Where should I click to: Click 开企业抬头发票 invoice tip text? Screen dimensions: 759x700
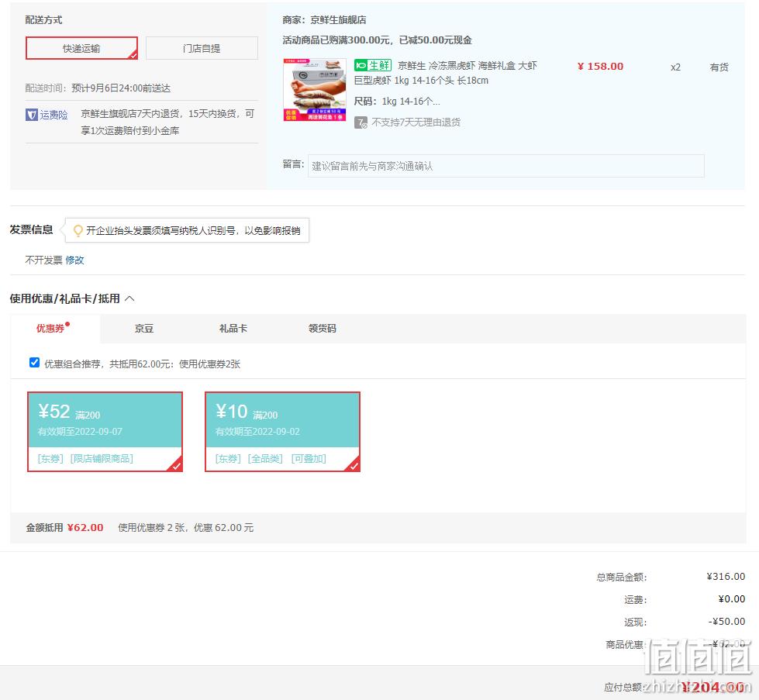[192, 231]
